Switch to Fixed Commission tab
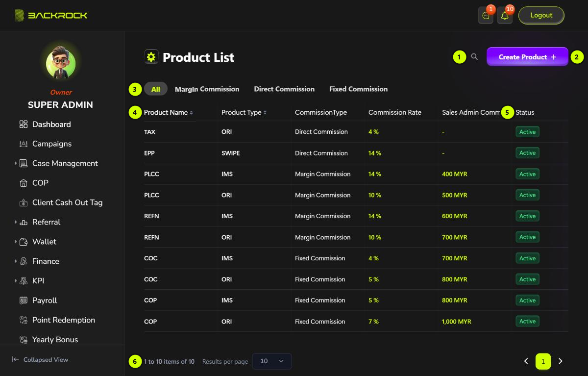 click(x=358, y=89)
